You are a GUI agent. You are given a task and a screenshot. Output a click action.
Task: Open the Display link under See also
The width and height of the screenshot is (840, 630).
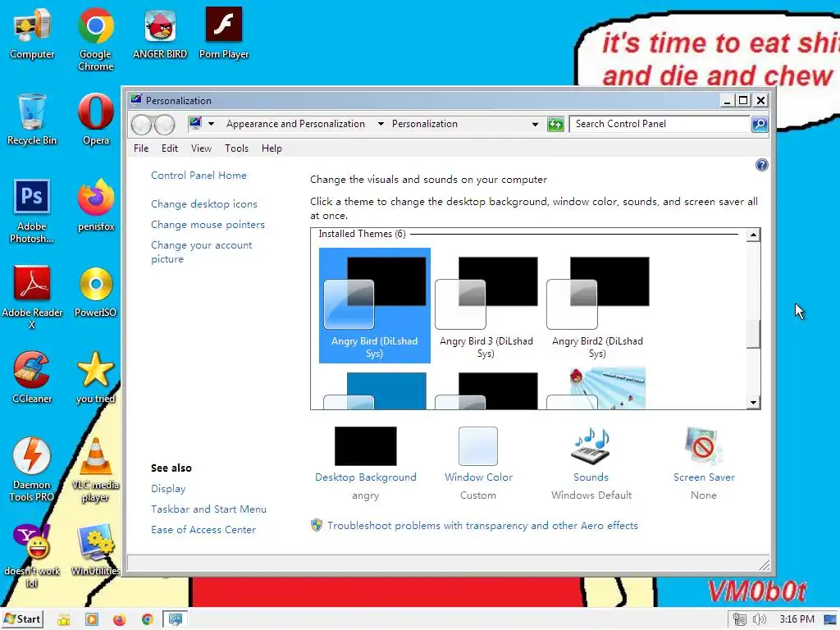(x=168, y=489)
